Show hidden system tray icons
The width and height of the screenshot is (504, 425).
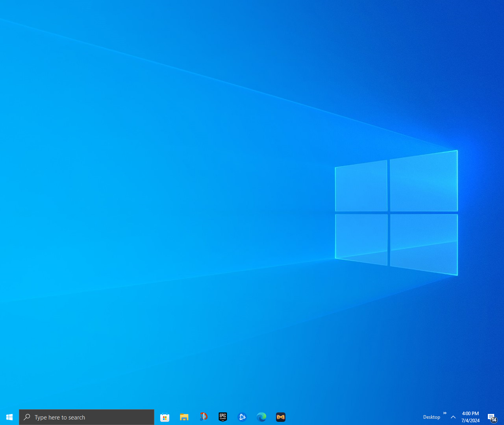[x=453, y=417]
